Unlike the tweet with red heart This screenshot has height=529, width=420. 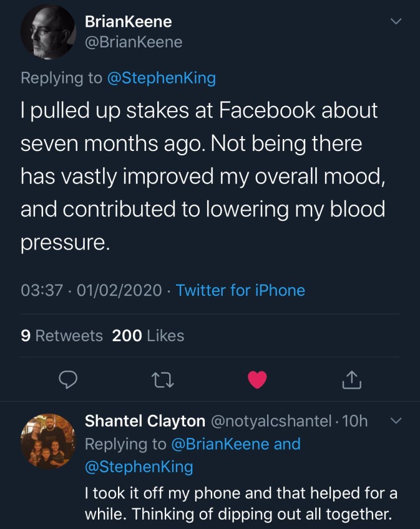click(x=257, y=379)
